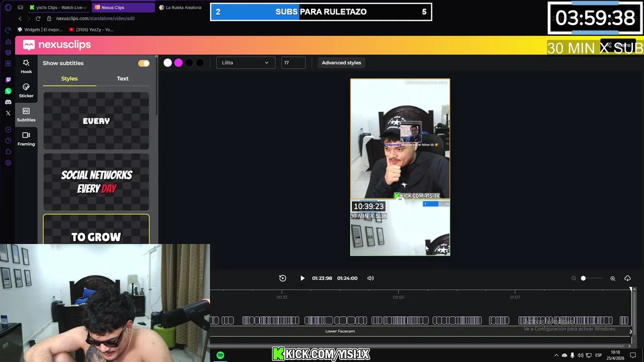Go back in browser
The width and height of the screenshot is (644, 362).
[20, 19]
